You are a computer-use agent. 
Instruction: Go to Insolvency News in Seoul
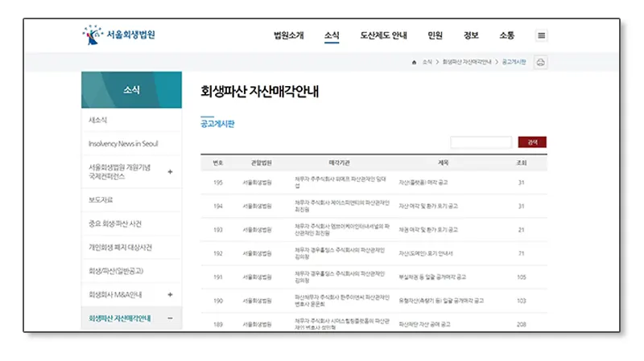[123, 143]
